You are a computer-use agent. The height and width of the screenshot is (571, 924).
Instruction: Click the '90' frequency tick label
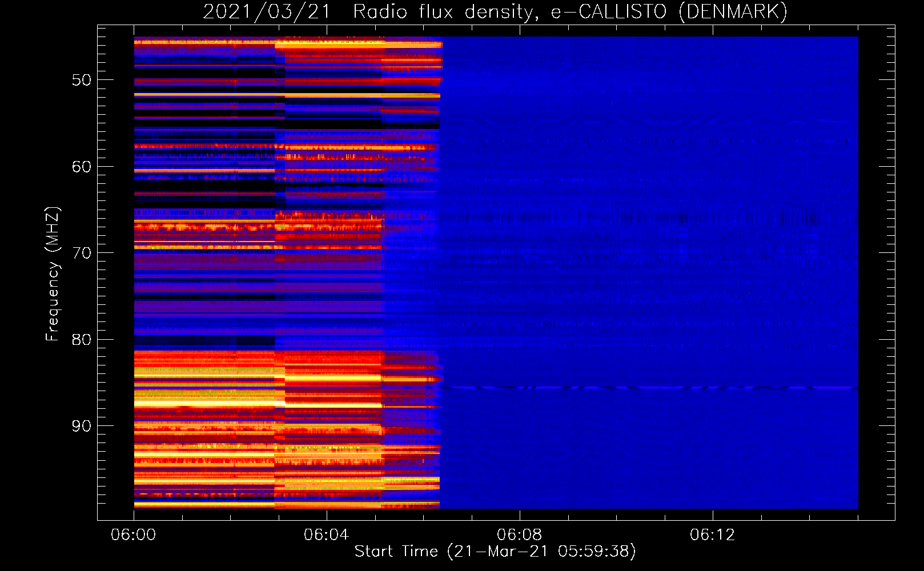(x=82, y=426)
